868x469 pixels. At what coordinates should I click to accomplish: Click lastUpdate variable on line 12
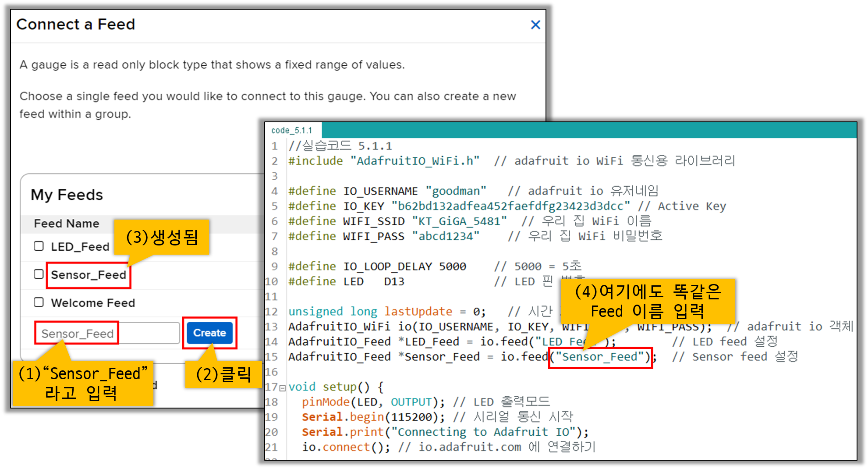[418, 312]
